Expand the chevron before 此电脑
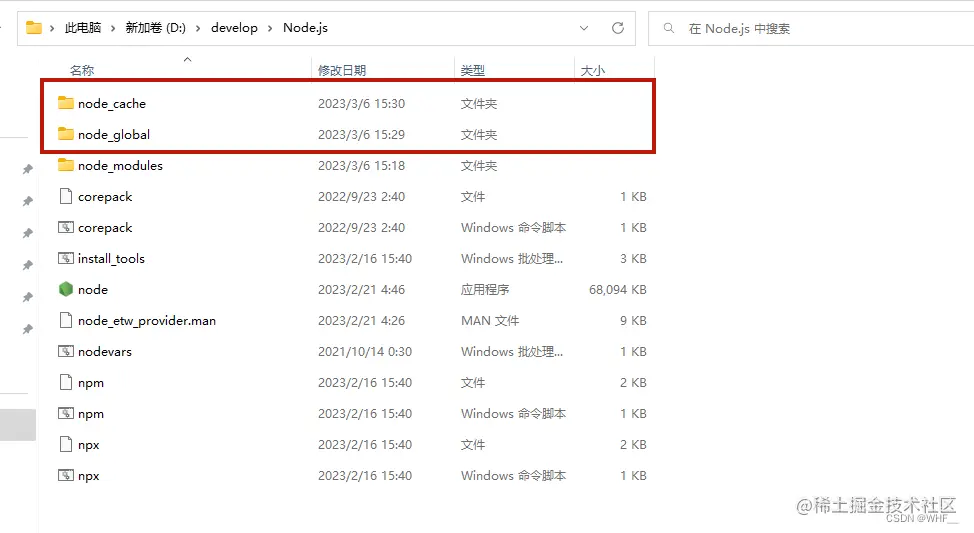The height and width of the screenshot is (533, 974). coord(52,28)
